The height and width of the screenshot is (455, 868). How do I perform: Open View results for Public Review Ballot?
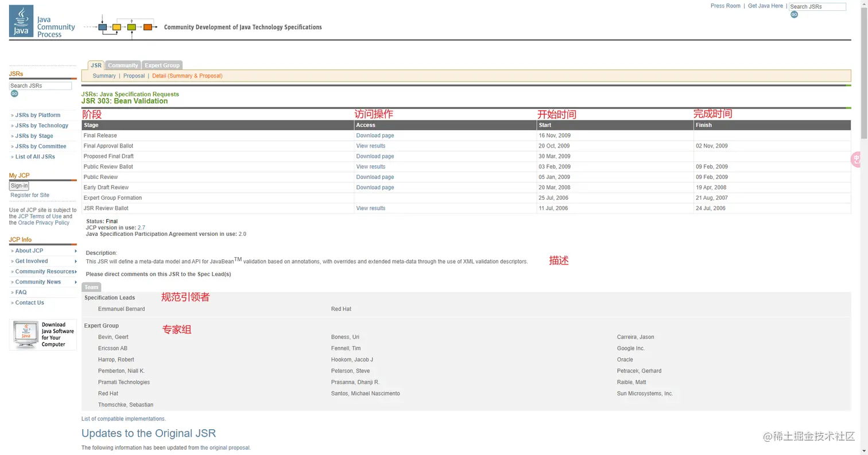tap(371, 166)
